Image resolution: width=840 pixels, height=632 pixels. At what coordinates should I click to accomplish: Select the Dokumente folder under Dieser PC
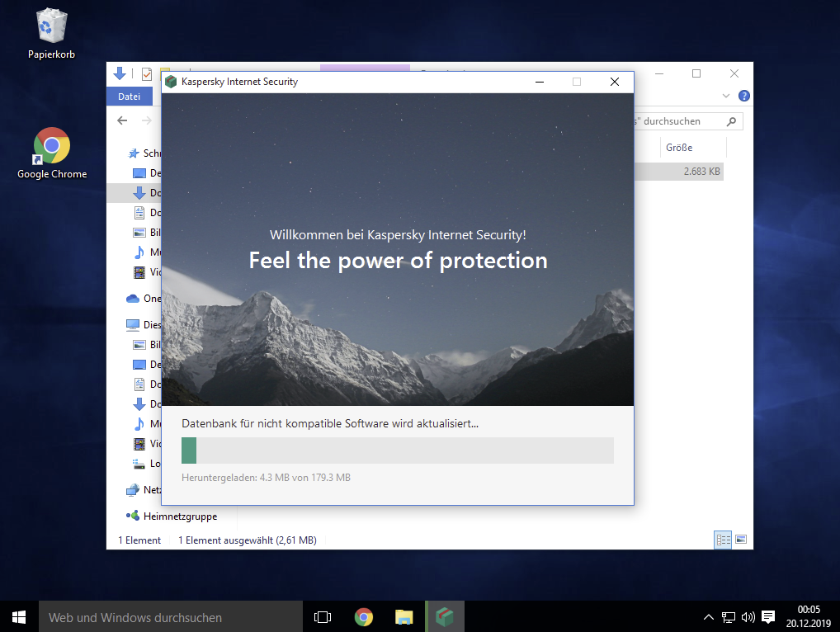(x=147, y=384)
